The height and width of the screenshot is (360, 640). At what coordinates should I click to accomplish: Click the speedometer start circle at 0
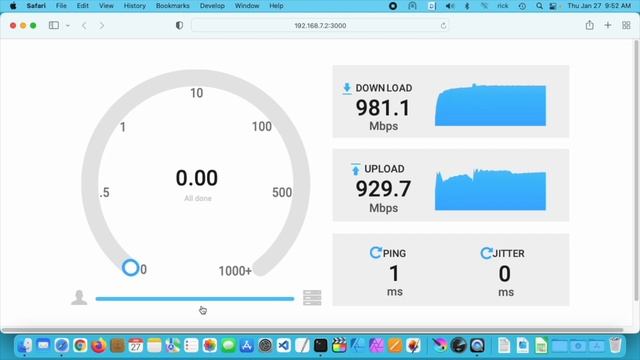coord(131,268)
